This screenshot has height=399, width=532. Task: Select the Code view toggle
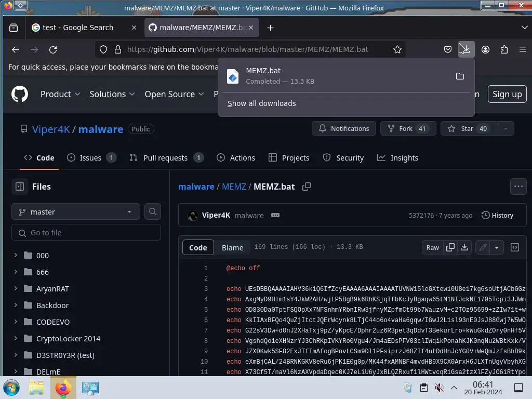[198, 247]
